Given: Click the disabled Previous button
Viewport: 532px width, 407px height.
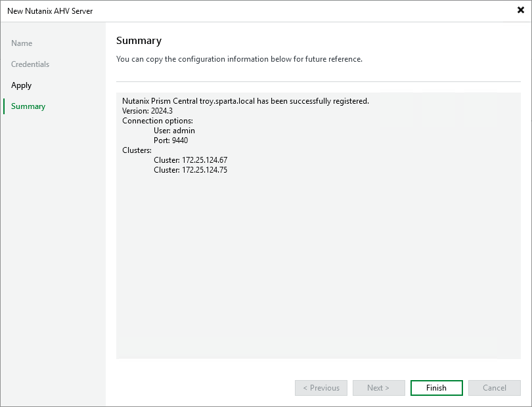Looking at the screenshot, I should [x=321, y=387].
